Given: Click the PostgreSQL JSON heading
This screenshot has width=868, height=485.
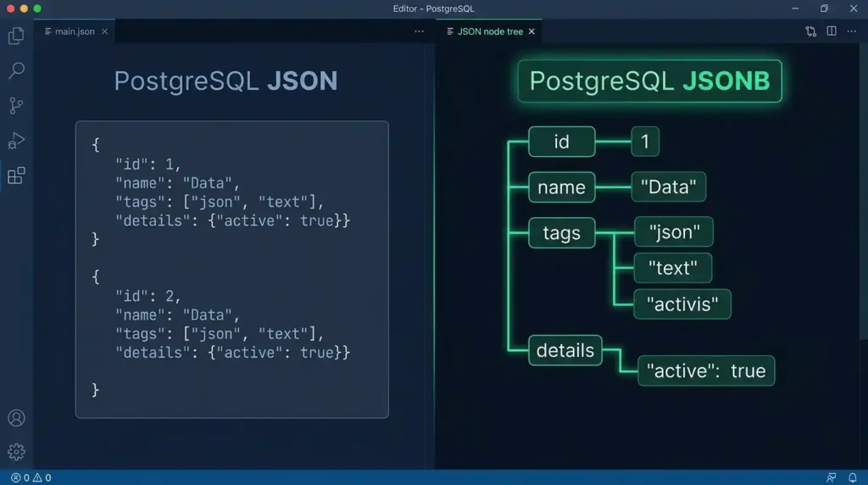Looking at the screenshot, I should (x=225, y=81).
